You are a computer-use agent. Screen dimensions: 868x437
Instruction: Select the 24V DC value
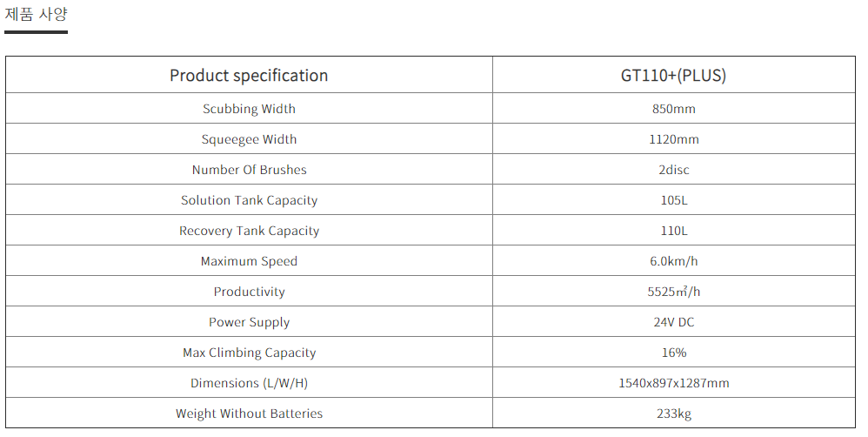click(x=673, y=322)
